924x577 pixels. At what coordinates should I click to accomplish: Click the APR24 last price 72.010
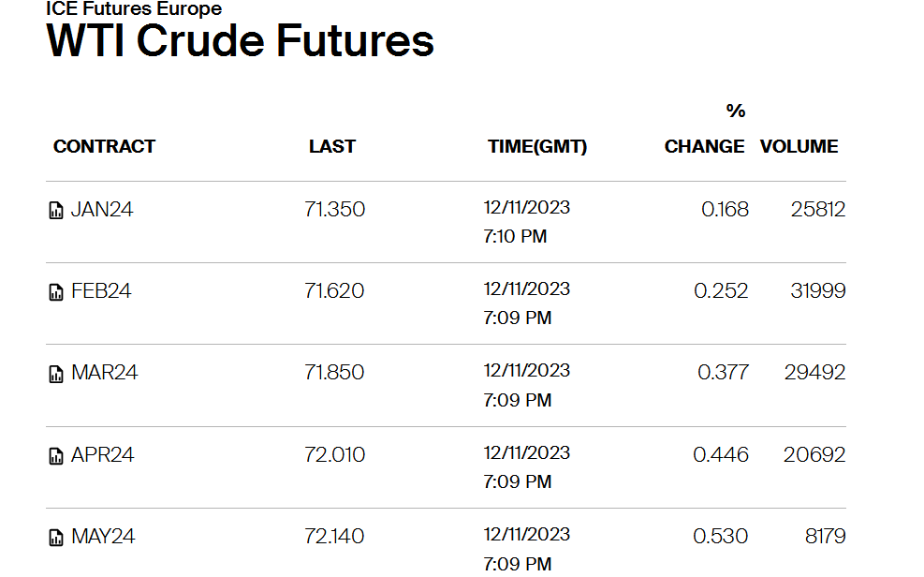pyautogui.click(x=335, y=454)
